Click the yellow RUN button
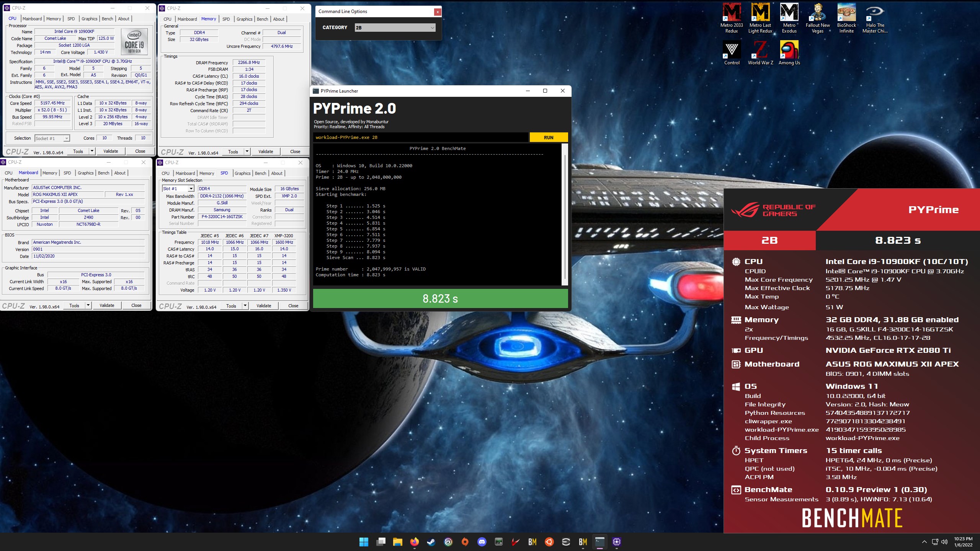Viewport: 980px width, 551px height. (x=549, y=137)
